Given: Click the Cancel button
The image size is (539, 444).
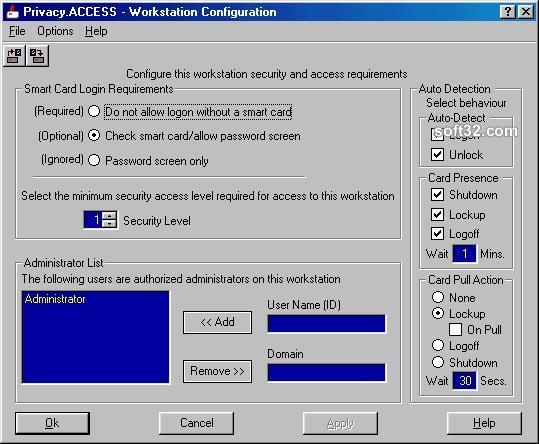Looking at the screenshot, I should pyautogui.click(x=196, y=423).
